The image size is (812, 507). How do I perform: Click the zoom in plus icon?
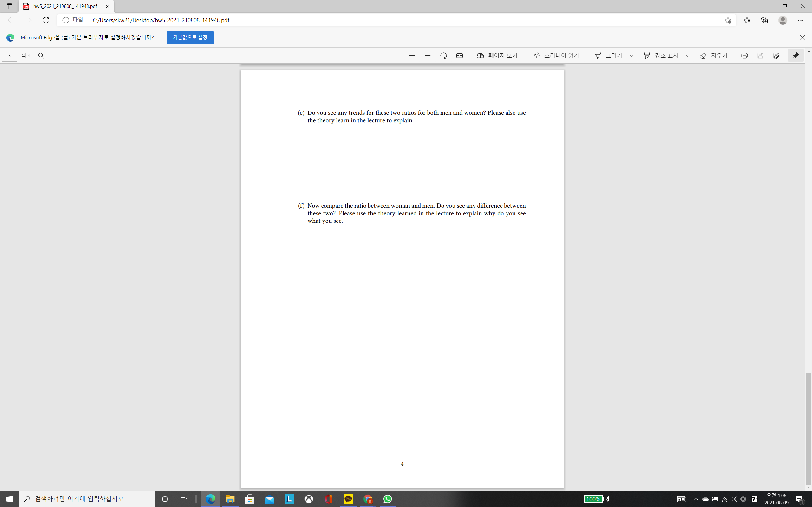tap(428, 56)
